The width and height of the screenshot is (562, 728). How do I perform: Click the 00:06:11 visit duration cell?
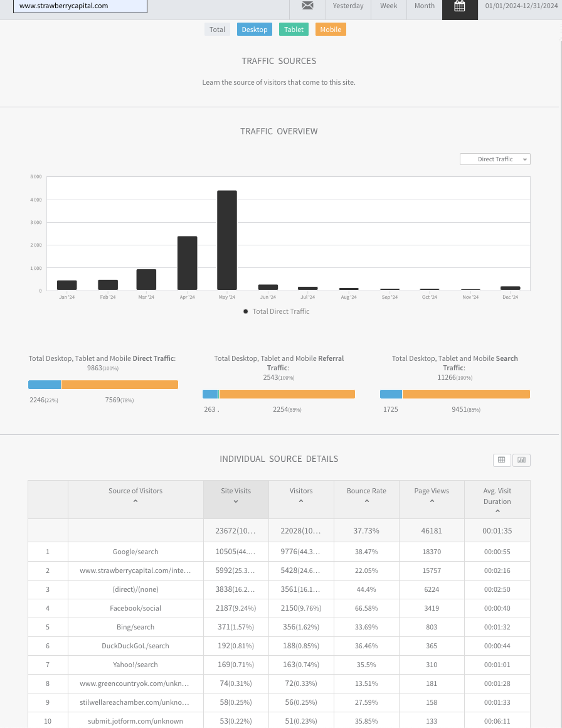point(497,721)
